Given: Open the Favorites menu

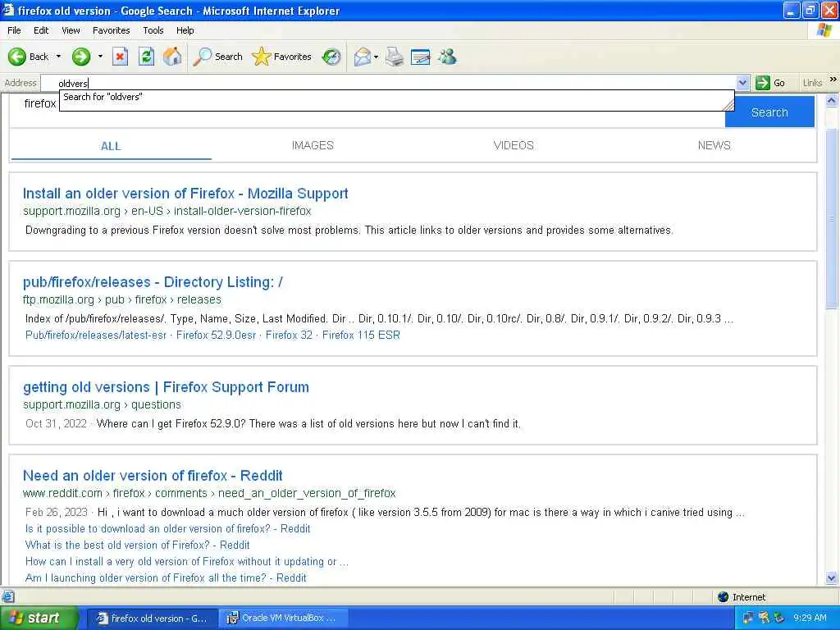Looking at the screenshot, I should click(111, 30).
